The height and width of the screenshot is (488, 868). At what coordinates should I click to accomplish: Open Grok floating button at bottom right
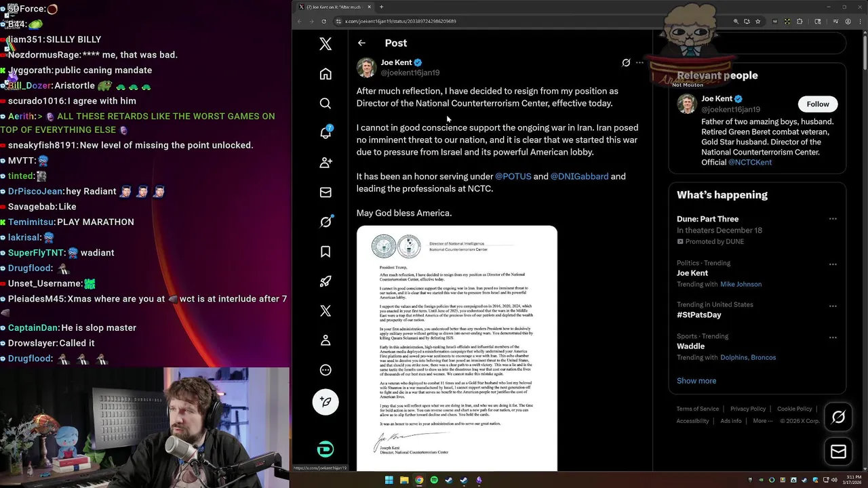pos(838,418)
